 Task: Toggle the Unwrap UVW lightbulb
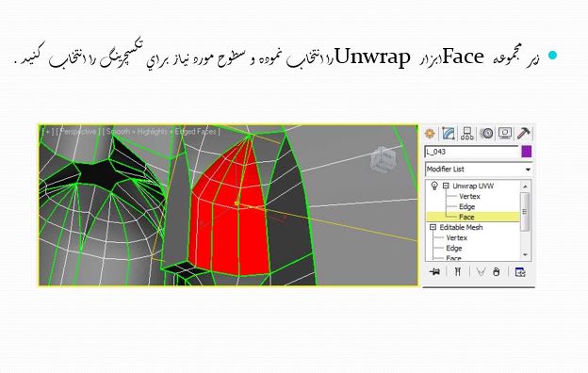click(x=434, y=186)
